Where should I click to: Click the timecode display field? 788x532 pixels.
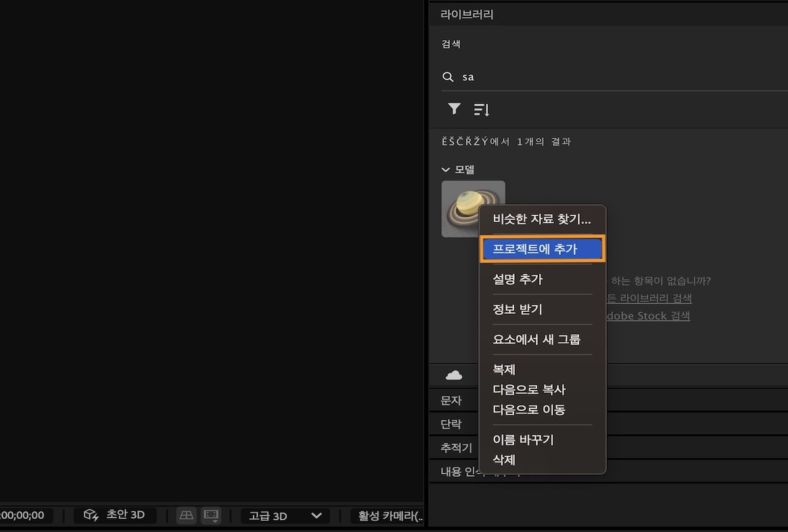tap(23, 515)
